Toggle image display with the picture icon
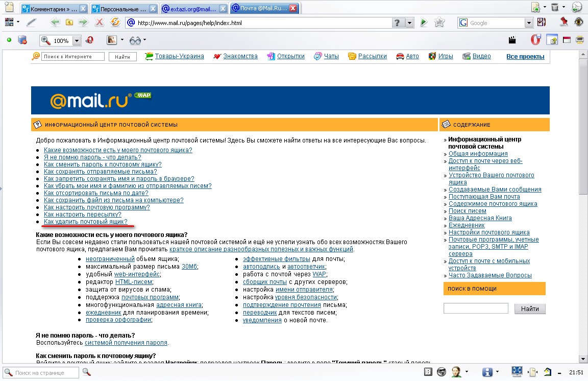This screenshot has height=381, width=588. (112, 40)
